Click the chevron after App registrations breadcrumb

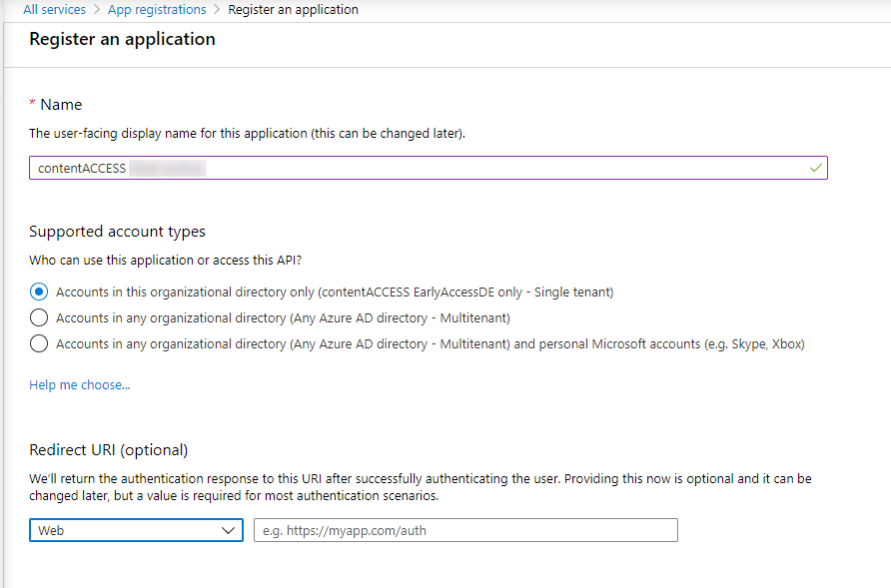tap(217, 10)
